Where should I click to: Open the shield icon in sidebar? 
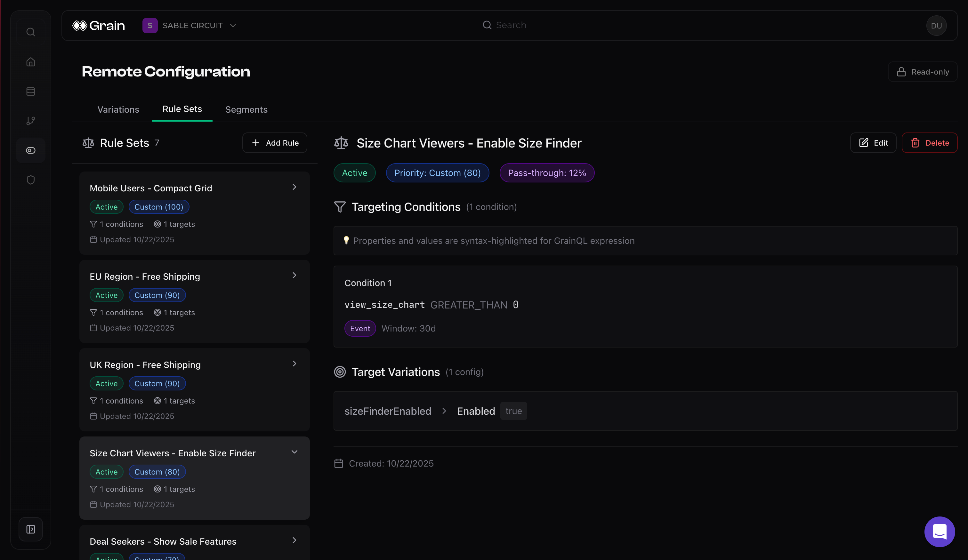[31, 180]
